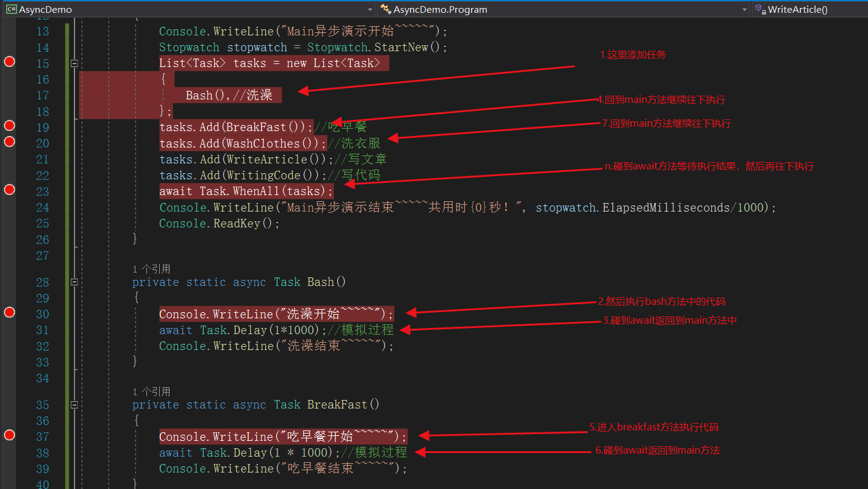Toggle off the breakpoint on line 20

pyautogui.click(x=9, y=141)
